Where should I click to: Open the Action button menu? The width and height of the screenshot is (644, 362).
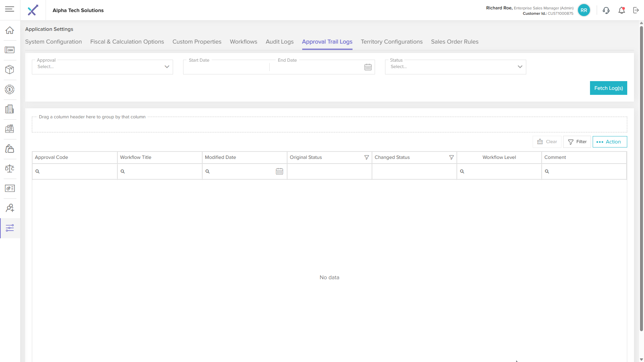pyautogui.click(x=609, y=142)
